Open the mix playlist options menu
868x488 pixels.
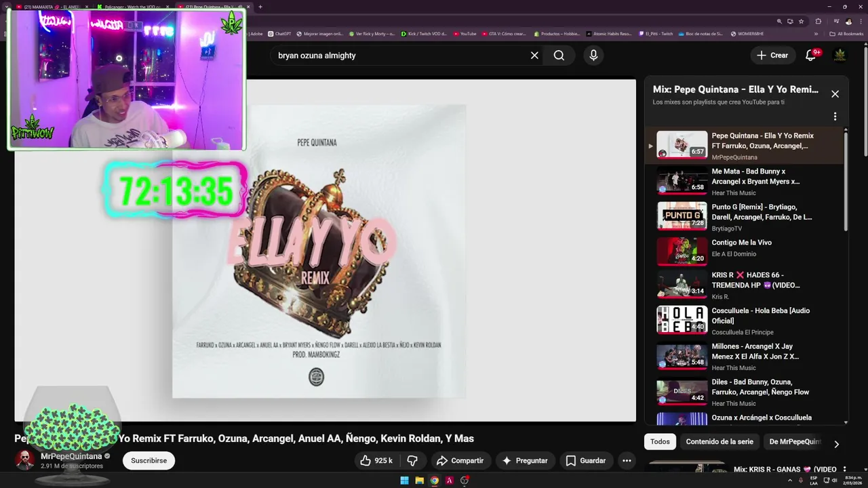835,117
